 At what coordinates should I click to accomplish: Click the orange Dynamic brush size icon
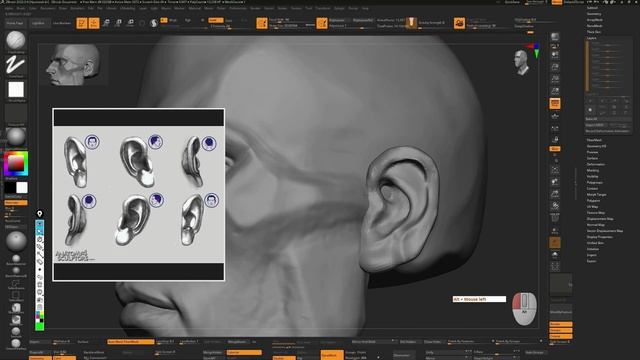(x=262, y=23)
